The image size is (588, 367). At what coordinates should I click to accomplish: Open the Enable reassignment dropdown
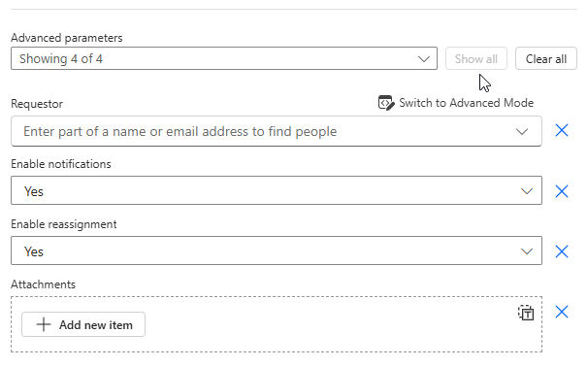527,251
